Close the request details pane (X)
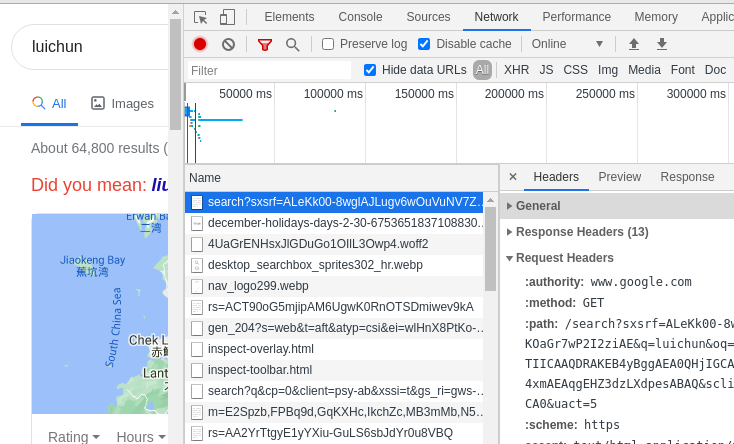The image size is (734, 444). pyautogui.click(x=513, y=177)
